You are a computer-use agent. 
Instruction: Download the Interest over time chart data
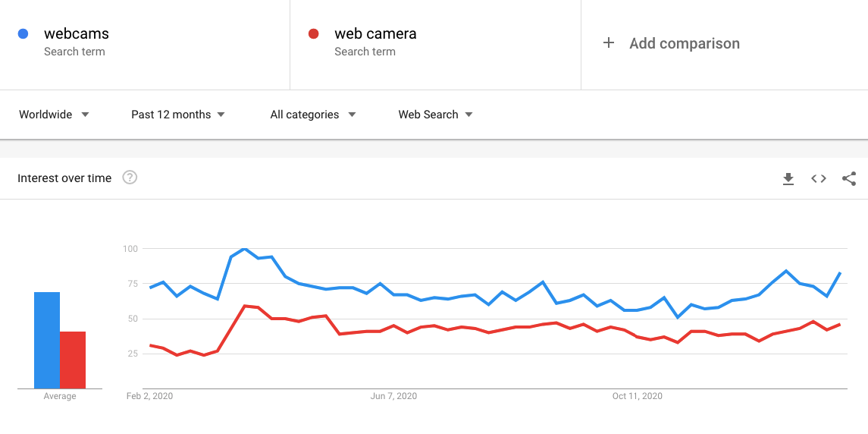coord(788,178)
